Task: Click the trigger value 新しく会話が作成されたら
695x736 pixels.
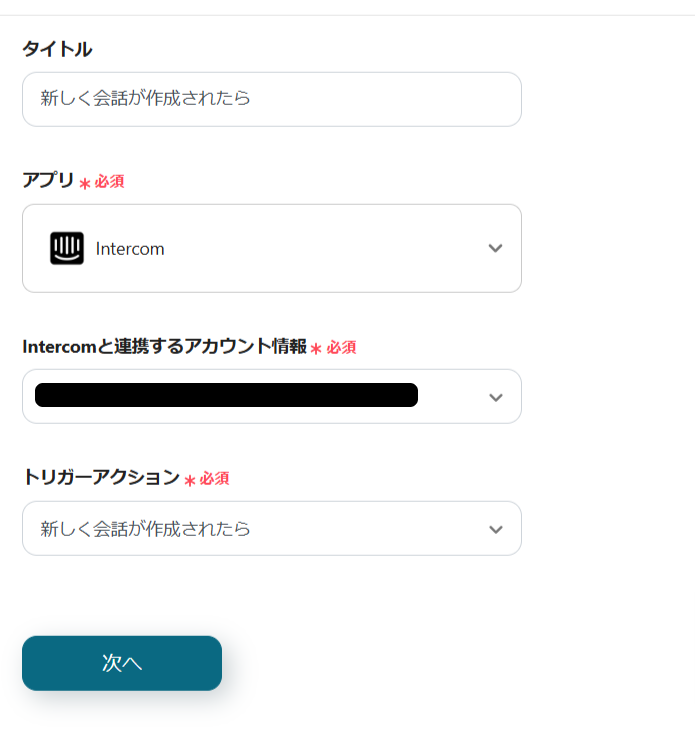Action: (x=146, y=529)
